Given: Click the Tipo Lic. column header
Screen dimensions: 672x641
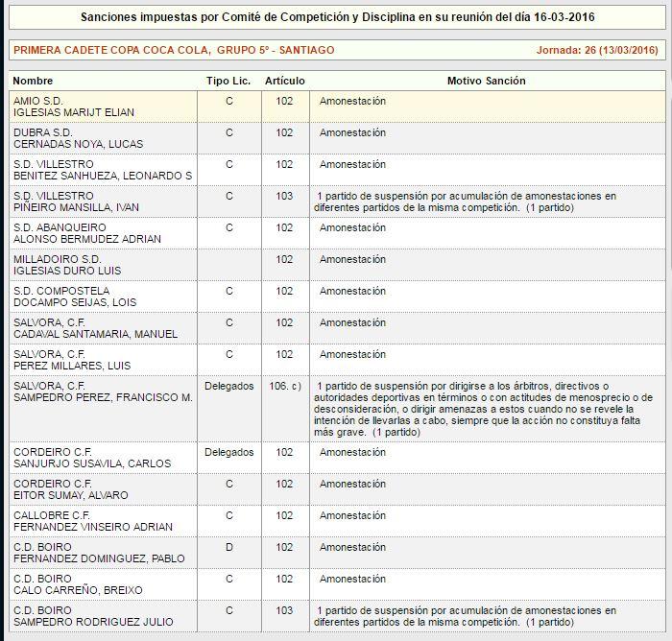Looking at the screenshot, I should [x=228, y=81].
